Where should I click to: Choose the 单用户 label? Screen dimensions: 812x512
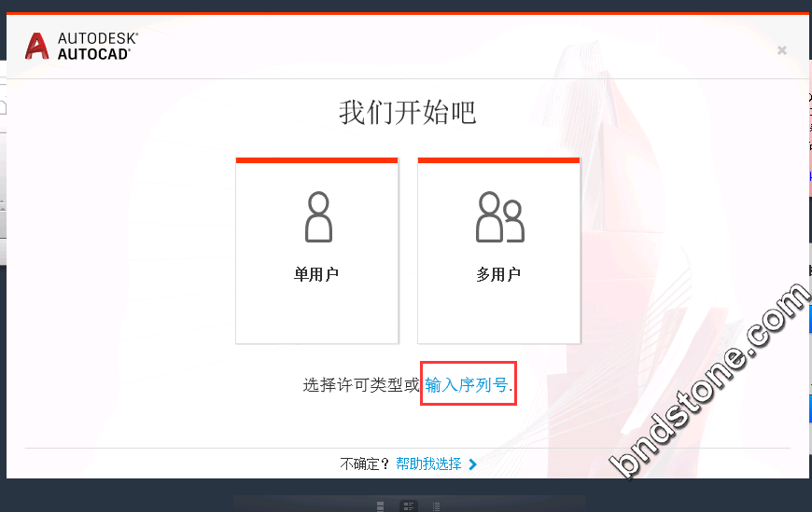coord(316,274)
